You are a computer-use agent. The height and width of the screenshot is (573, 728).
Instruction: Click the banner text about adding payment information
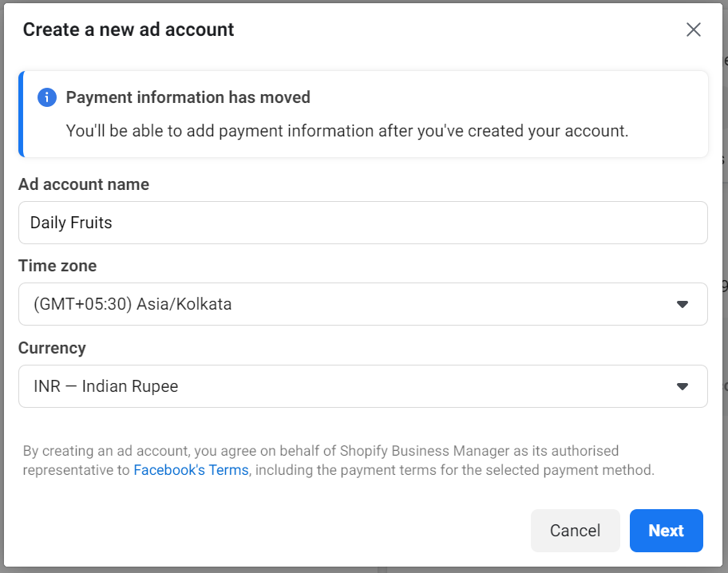(x=346, y=131)
